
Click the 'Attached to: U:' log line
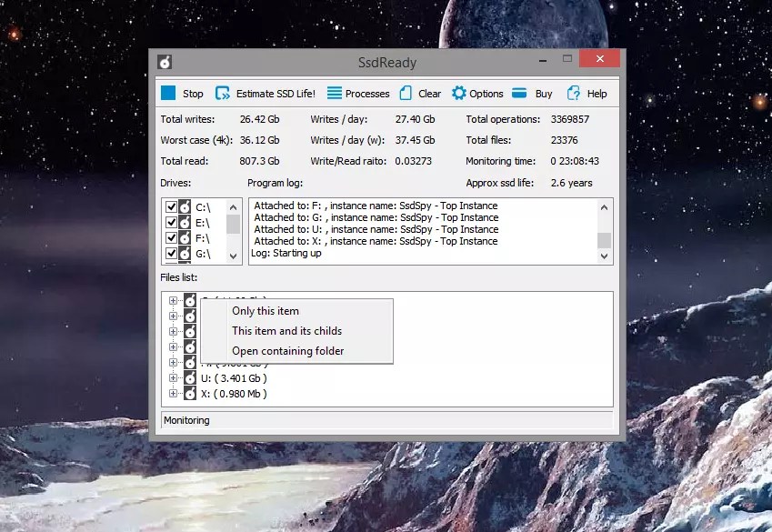[376, 229]
